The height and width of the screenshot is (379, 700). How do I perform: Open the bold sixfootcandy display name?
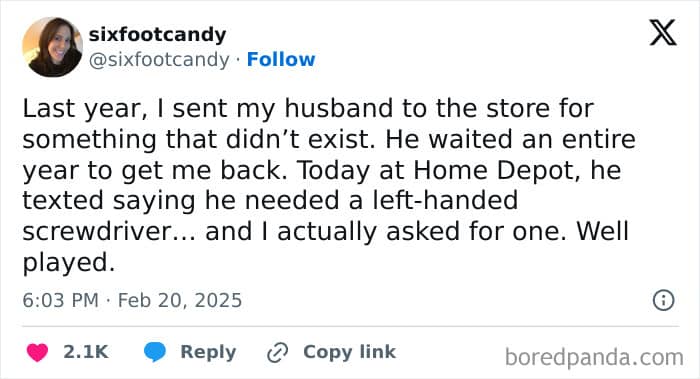[x=158, y=34]
